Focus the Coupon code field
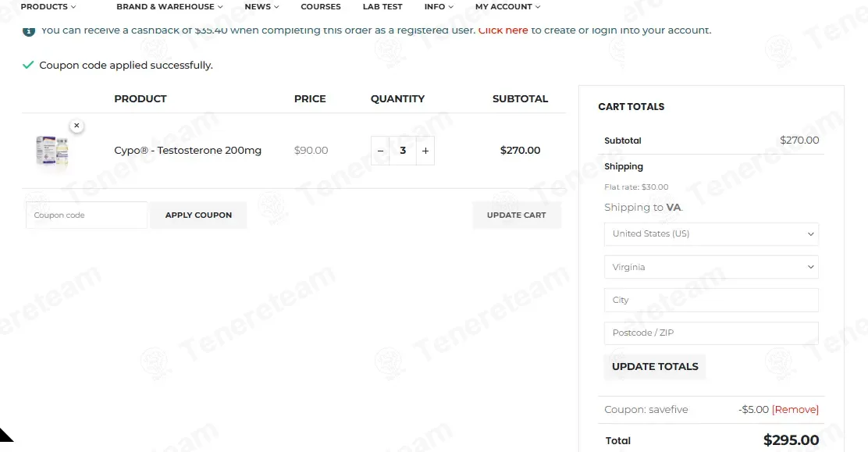Image resolution: width=868 pixels, height=452 pixels. pyautogui.click(x=87, y=215)
